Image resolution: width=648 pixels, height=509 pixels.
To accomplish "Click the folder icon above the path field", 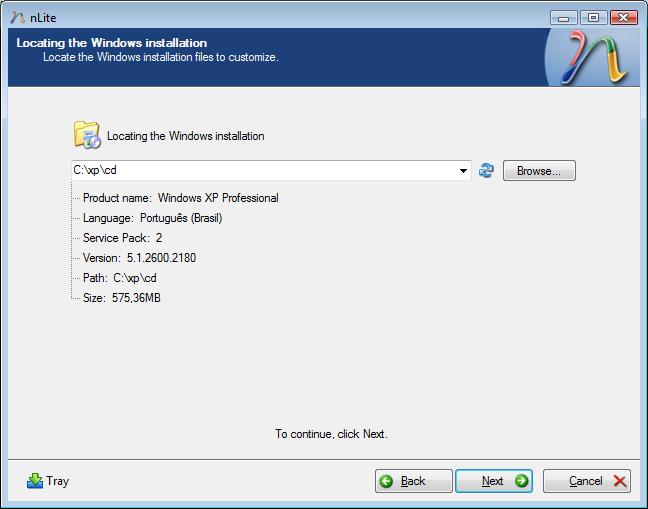I will pyautogui.click(x=87, y=135).
